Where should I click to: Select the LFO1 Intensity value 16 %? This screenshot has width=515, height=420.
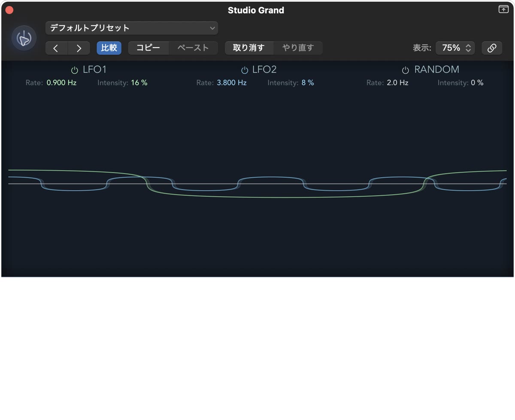click(x=139, y=82)
